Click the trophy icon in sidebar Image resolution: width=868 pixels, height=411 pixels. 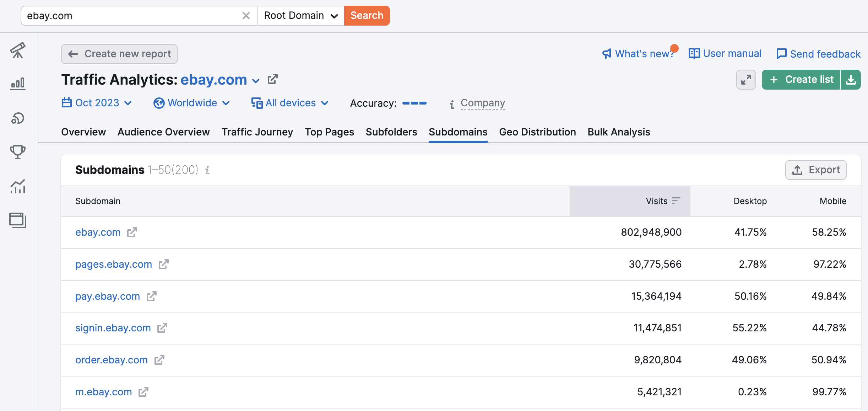pyautogui.click(x=18, y=152)
